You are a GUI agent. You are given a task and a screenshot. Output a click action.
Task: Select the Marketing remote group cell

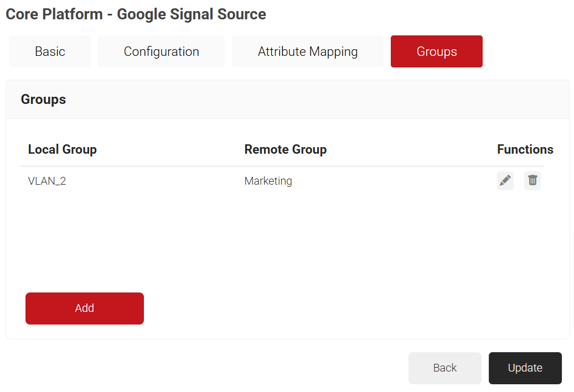tap(268, 181)
